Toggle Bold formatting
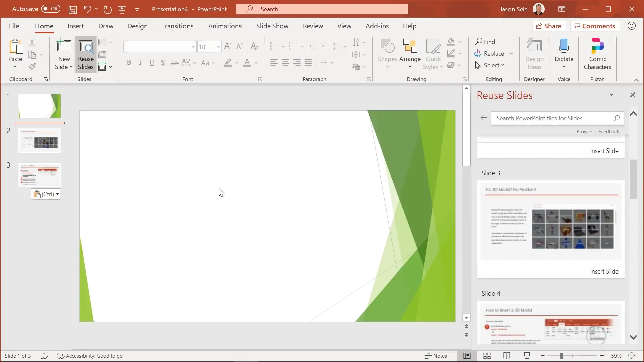 tap(129, 62)
